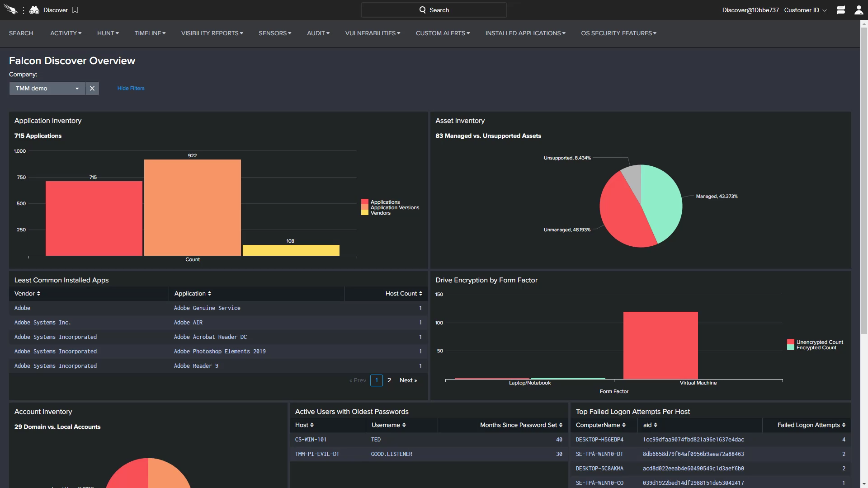This screenshot has width=868, height=488.
Task: Select computer DESKTOP-5C8AKMA
Action: tap(599, 469)
